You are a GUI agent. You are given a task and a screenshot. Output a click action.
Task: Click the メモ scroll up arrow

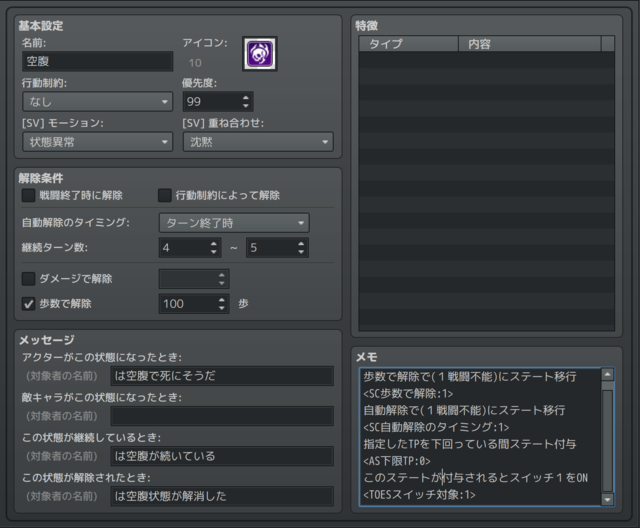click(608, 374)
